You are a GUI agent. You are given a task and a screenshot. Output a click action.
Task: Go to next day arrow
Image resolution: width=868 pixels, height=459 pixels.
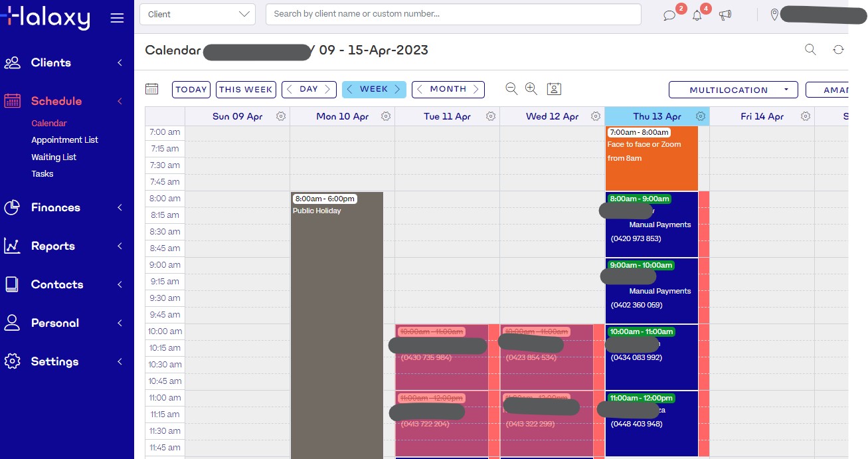click(x=327, y=90)
